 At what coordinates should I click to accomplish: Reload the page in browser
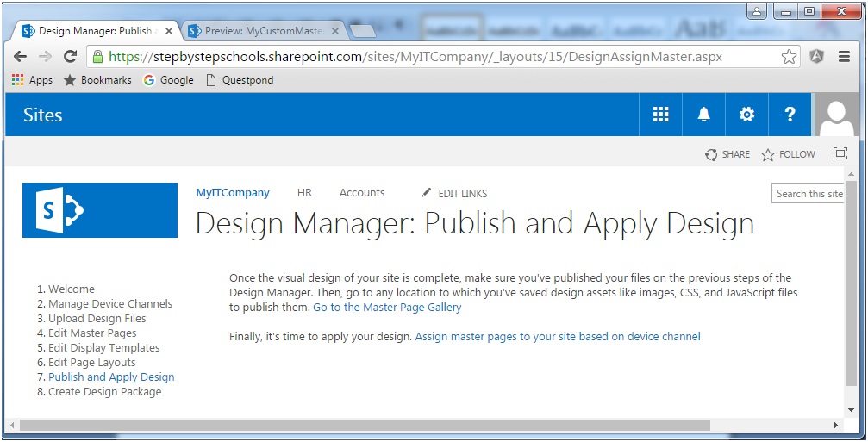pyautogui.click(x=70, y=56)
